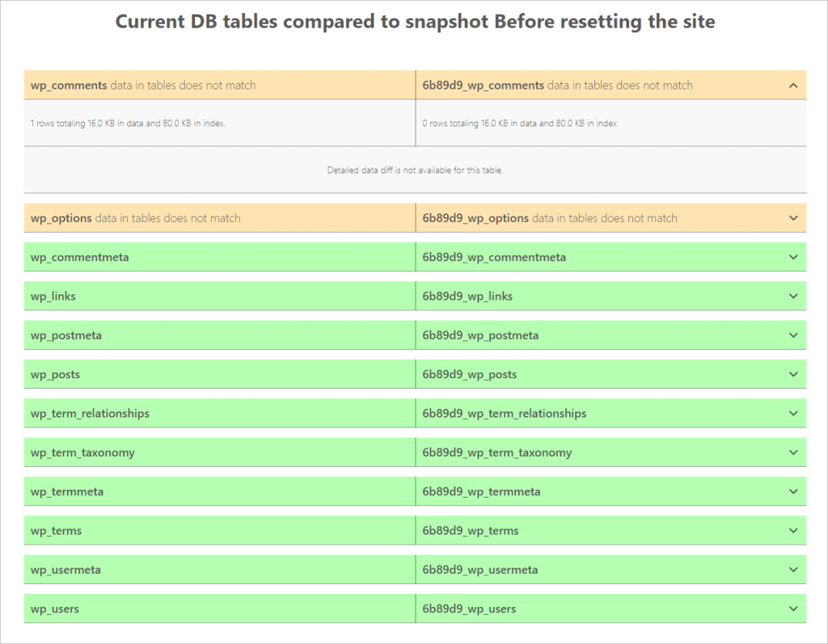Expand the wp_commentmeta comparison row

coord(793,256)
